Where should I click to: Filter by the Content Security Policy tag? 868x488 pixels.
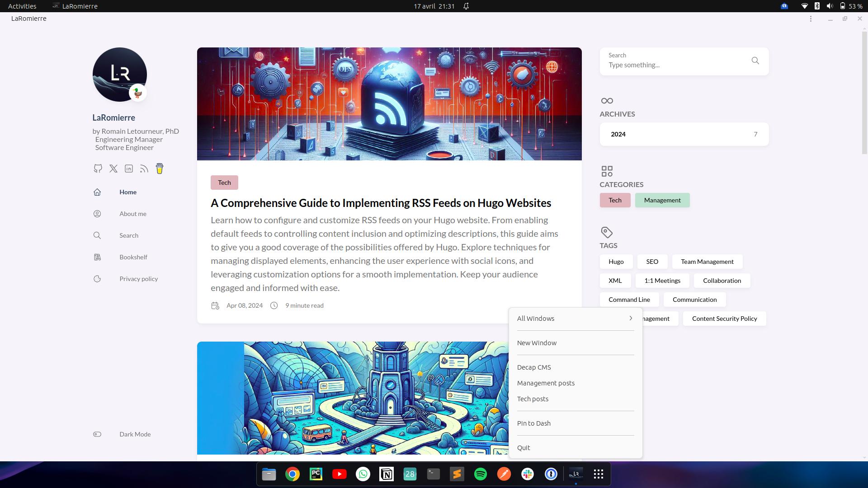pos(724,319)
